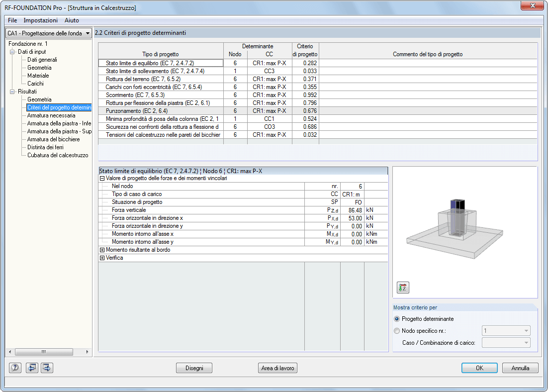Open the Impostazioni menu
Image resolution: width=548 pixels, height=392 pixels.
[x=41, y=20]
